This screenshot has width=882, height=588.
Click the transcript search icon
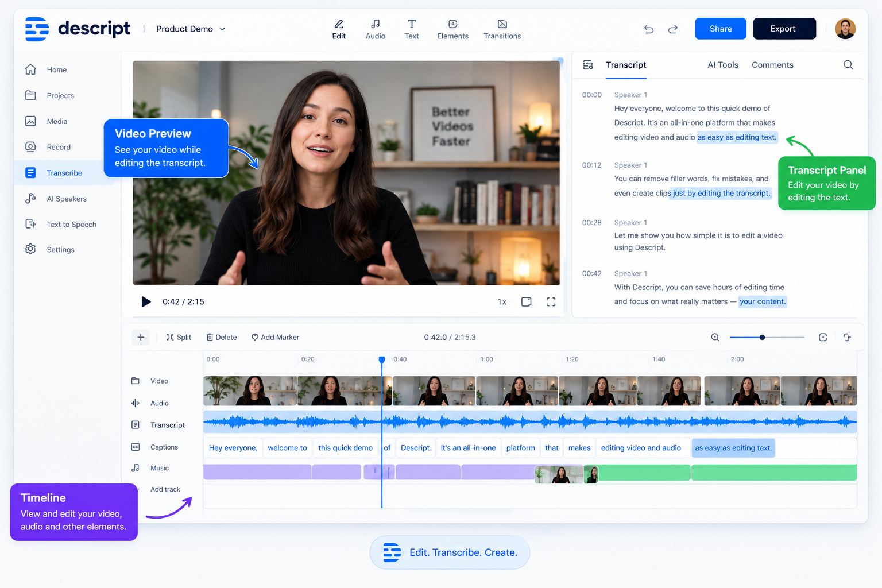(x=848, y=65)
